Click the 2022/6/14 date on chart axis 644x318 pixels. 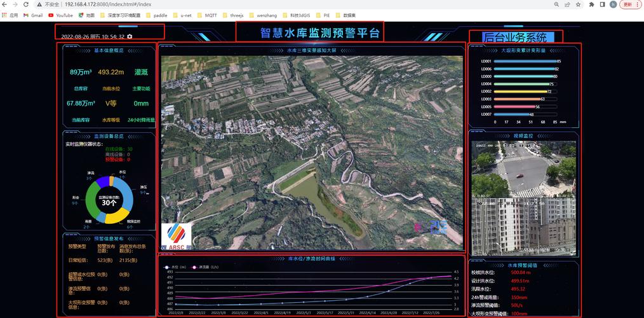click(366, 313)
